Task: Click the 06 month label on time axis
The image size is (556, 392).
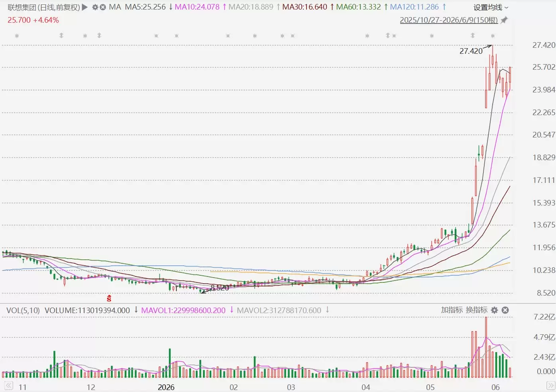Action: [x=495, y=387]
